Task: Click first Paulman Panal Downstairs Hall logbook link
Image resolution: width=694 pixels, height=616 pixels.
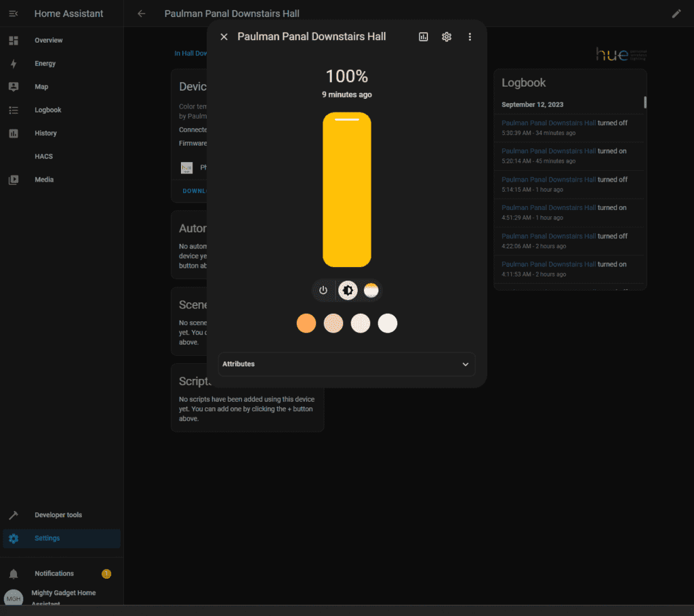Action: coord(548,123)
